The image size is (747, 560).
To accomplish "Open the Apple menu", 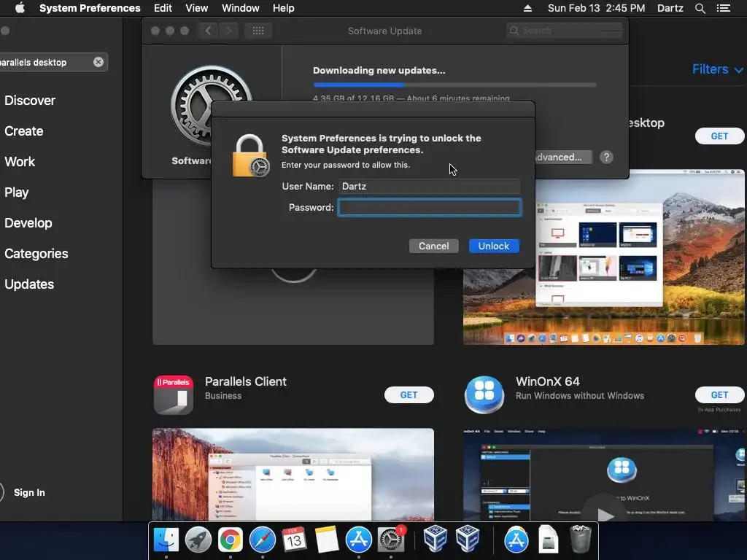I will click(x=20, y=8).
